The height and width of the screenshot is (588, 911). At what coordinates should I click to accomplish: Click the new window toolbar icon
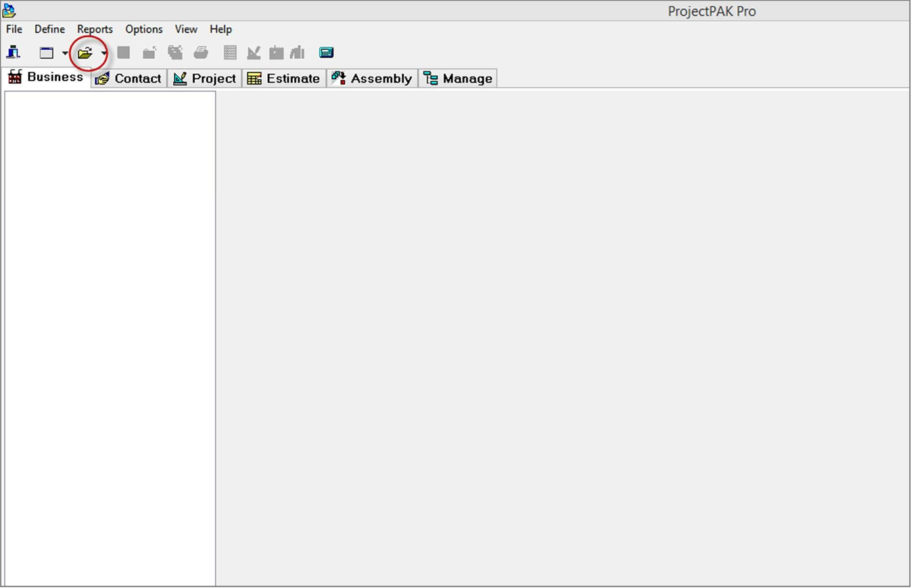pos(46,52)
